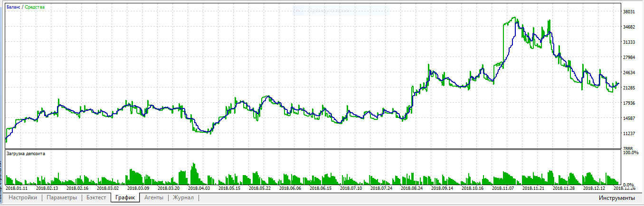This screenshot has width=644, height=206.
Task: Click the 2018.03.09 date label
Action: (x=138, y=188)
